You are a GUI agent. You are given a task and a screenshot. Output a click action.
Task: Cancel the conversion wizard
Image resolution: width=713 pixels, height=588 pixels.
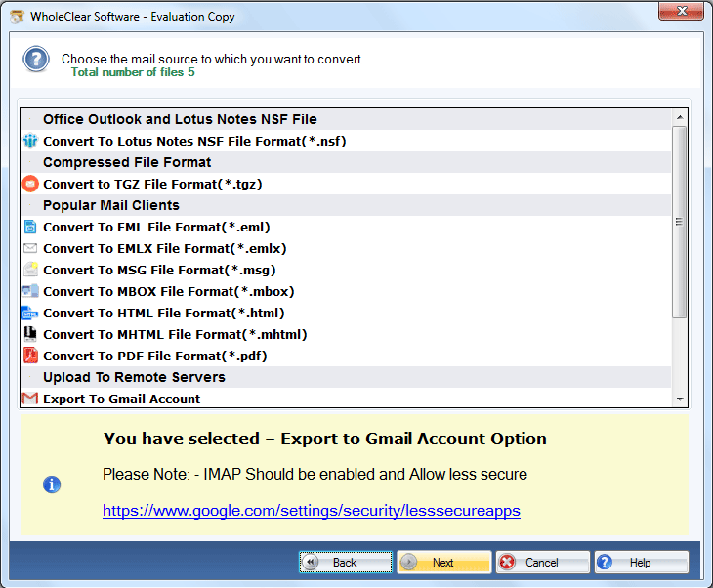542,562
